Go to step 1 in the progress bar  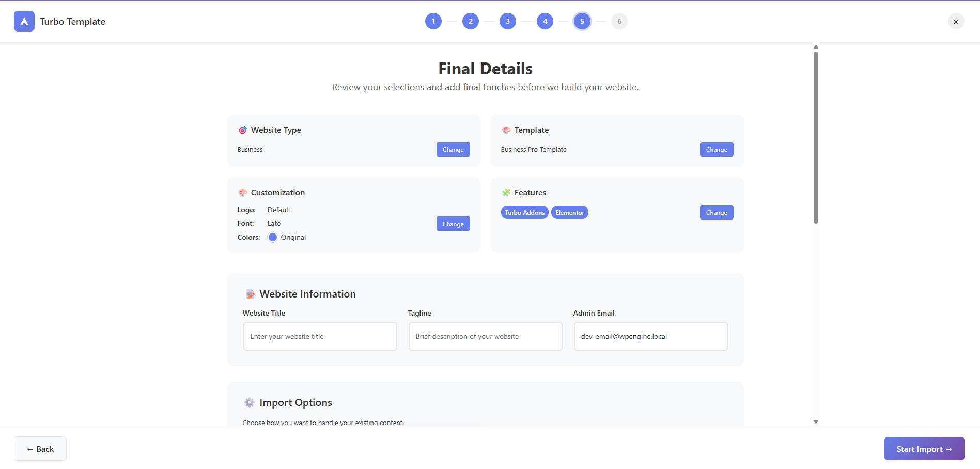tap(433, 21)
